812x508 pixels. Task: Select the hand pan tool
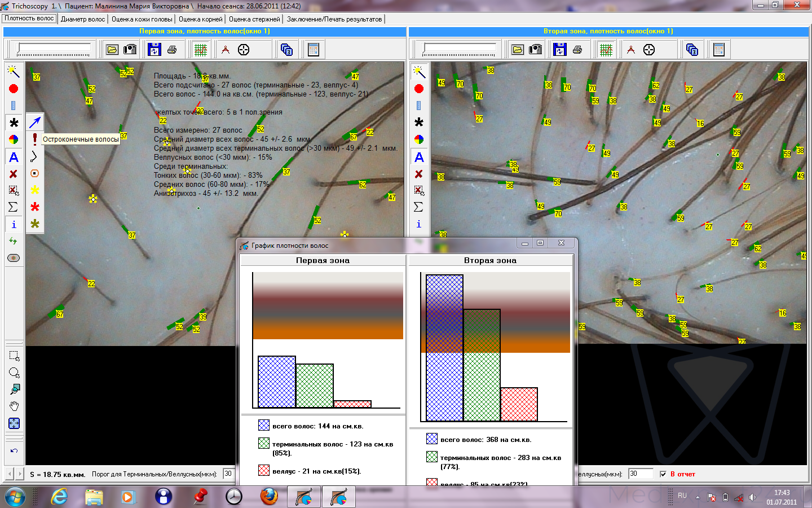tap(14, 406)
